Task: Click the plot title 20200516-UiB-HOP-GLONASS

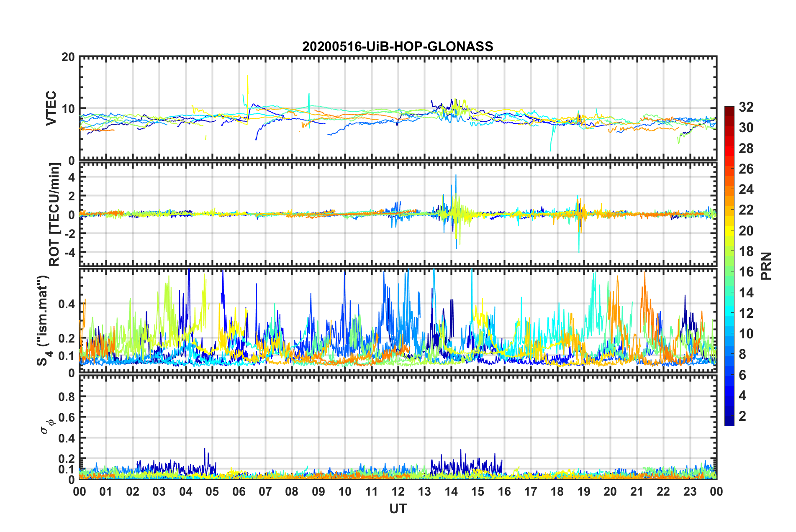Action: pos(398,46)
